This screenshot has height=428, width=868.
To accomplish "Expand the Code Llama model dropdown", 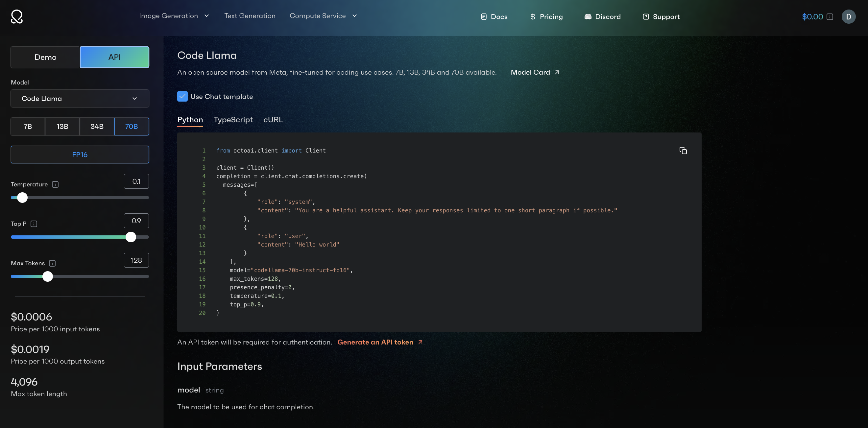I will click(79, 98).
